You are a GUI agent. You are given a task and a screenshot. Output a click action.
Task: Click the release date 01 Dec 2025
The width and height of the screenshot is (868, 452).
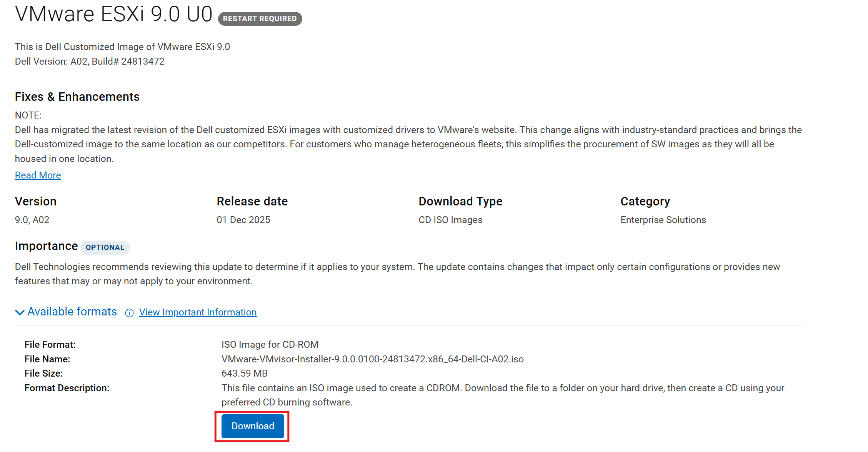tap(243, 220)
